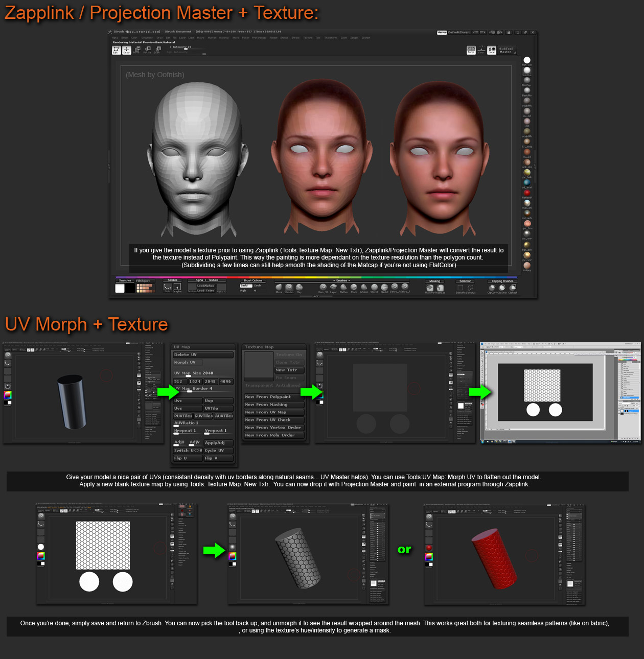Screen dimensions: 644x659
Task: Select the Edit mode button
Action: [116, 50]
